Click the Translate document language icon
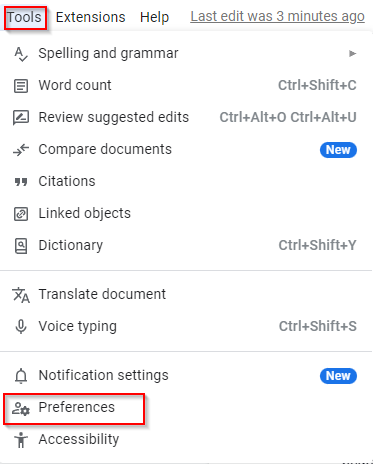The image size is (373, 464). tap(21, 295)
